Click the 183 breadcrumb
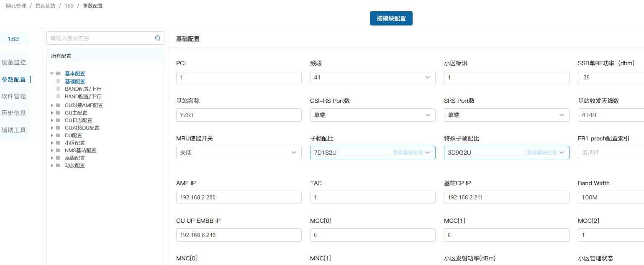Screen dimensions: 644x265 point(69,6)
